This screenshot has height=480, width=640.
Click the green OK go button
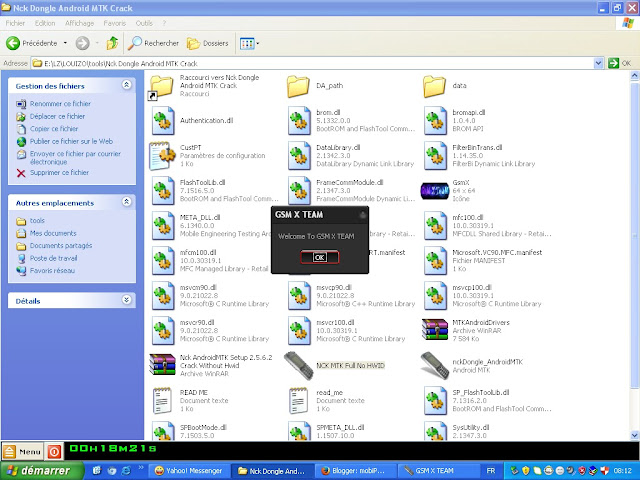click(619, 63)
